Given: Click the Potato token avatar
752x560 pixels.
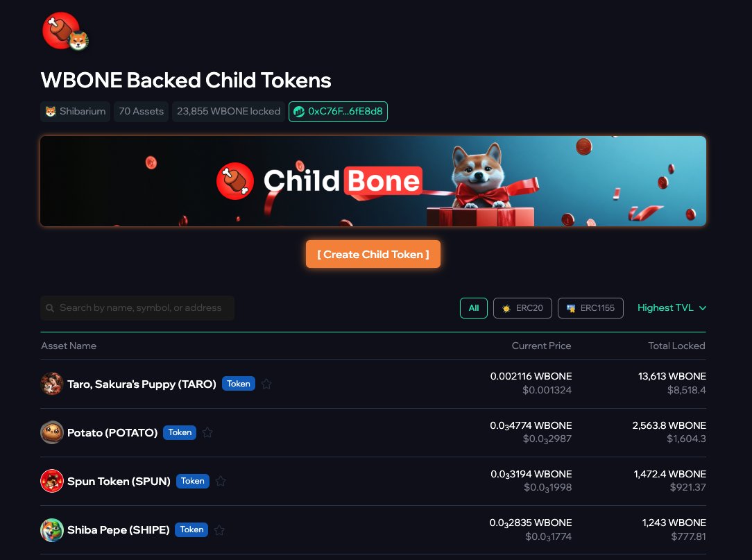Looking at the screenshot, I should (x=52, y=432).
